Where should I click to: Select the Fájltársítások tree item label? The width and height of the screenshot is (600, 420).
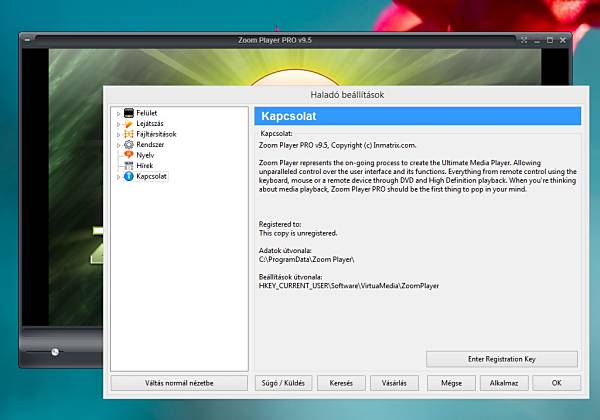pyautogui.click(x=156, y=134)
